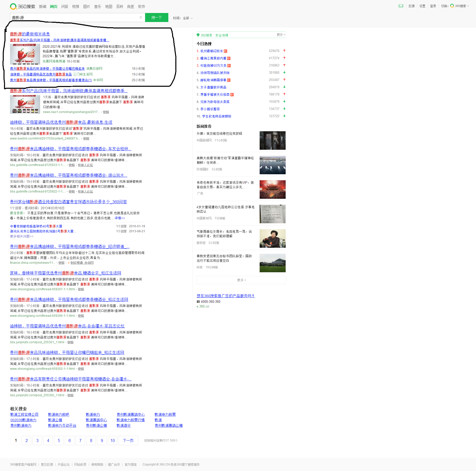This screenshot has width=476, height=471.
Task: Go to results page 10
Action: 113,440
